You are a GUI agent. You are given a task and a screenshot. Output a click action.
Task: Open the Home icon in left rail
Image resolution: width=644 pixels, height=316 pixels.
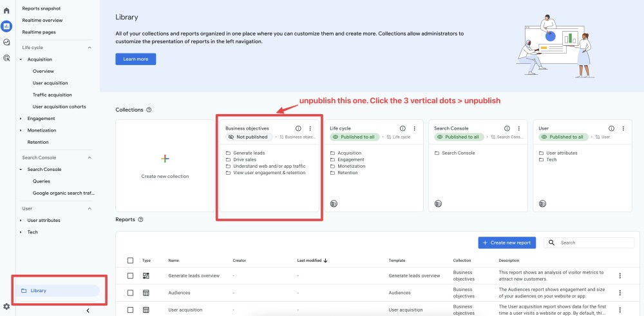6,10
